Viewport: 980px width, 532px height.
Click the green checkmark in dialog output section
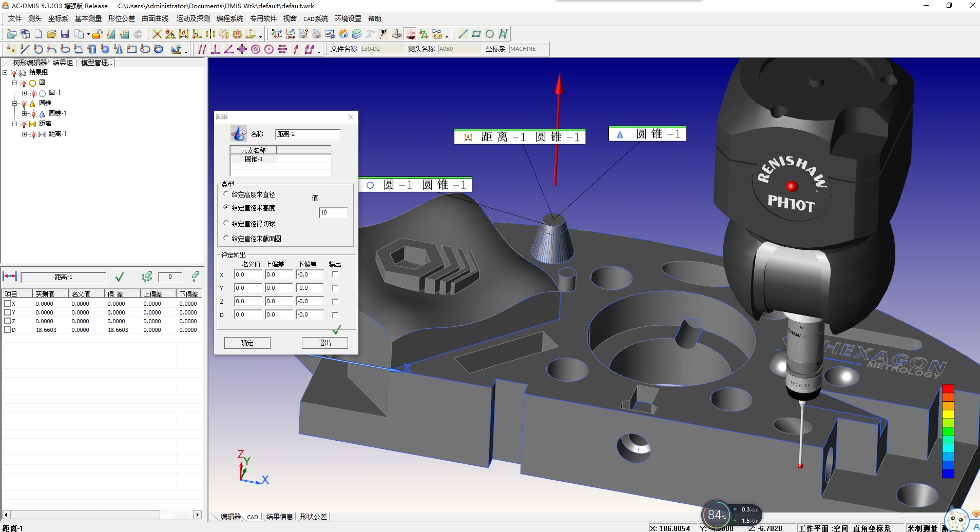tap(337, 329)
